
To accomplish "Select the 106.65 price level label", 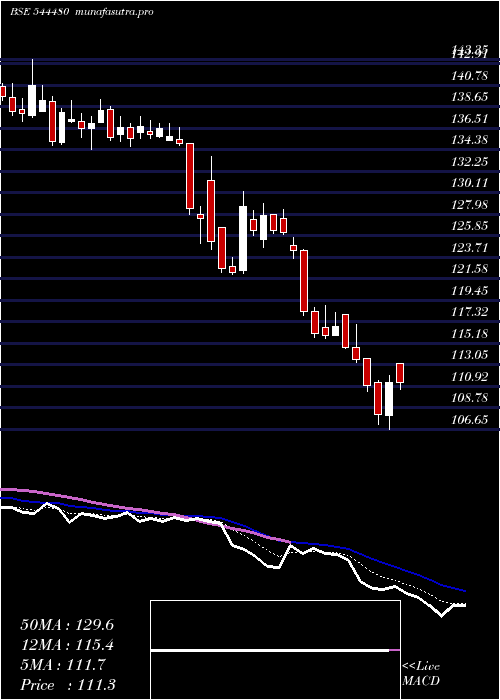I will [470, 420].
